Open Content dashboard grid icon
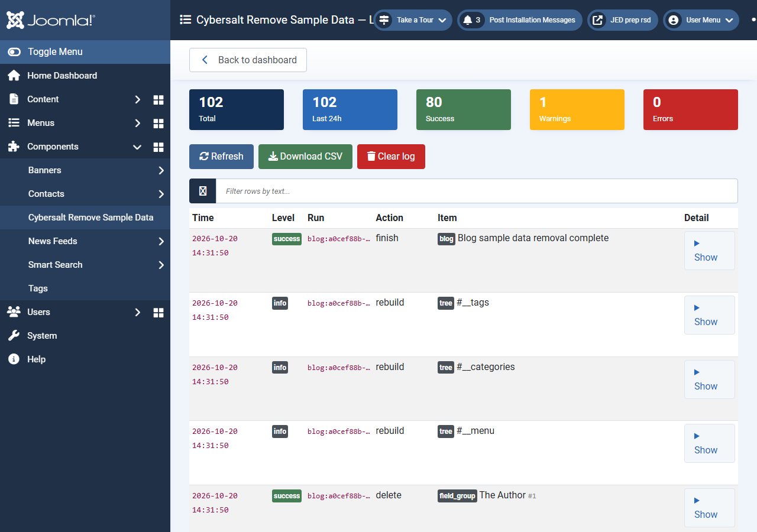 (158, 99)
